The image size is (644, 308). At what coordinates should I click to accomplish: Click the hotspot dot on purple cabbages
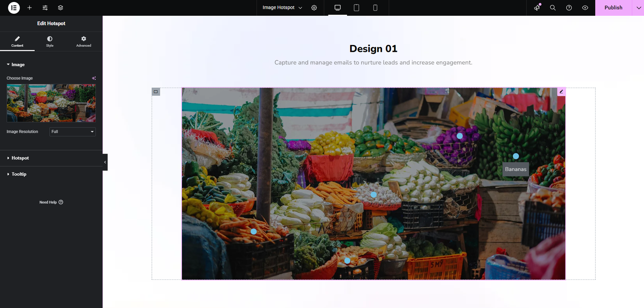pos(460,136)
